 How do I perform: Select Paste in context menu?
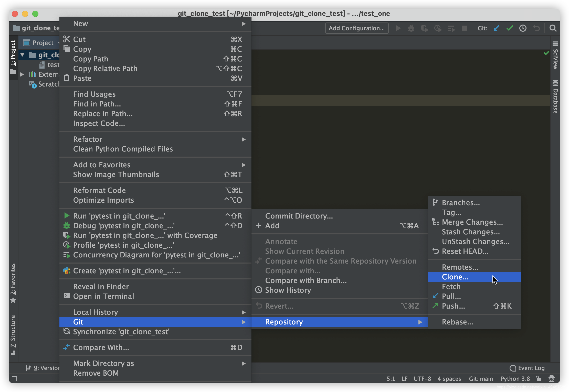155,78
